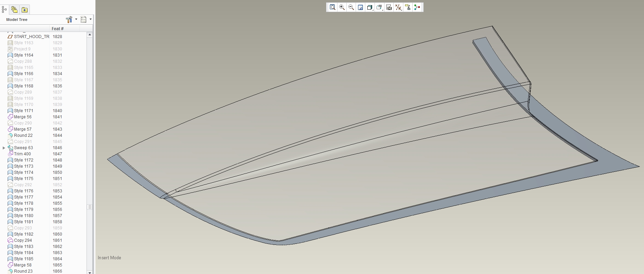Click the Zoom Out magnifier icon
The width and height of the screenshot is (644, 274).
pyautogui.click(x=351, y=7)
